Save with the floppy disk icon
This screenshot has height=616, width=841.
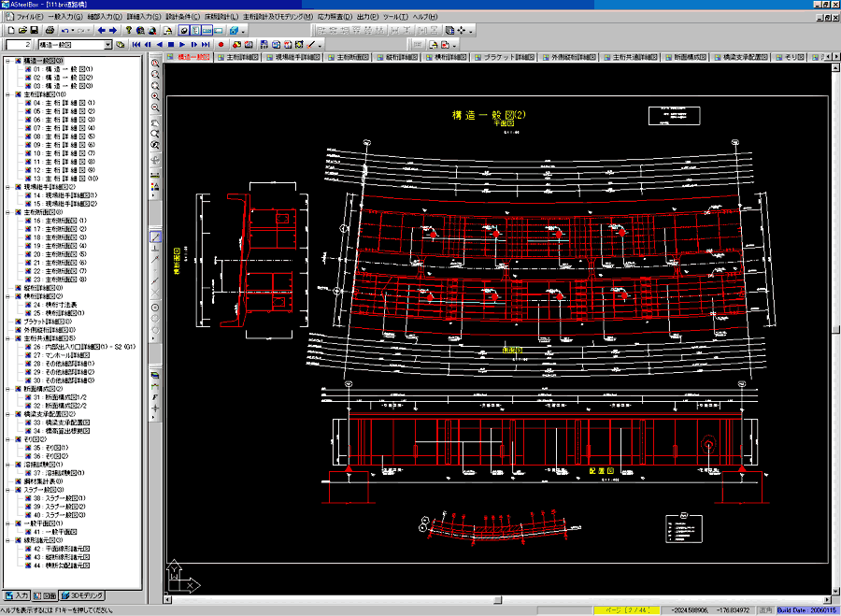click(x=34, y=31)
